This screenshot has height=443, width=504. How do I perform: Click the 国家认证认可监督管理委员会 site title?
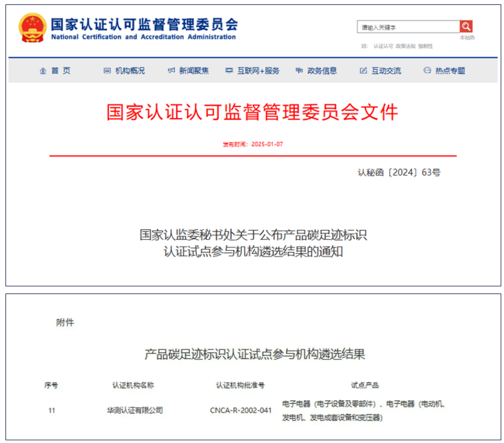(x=144, y=25)
